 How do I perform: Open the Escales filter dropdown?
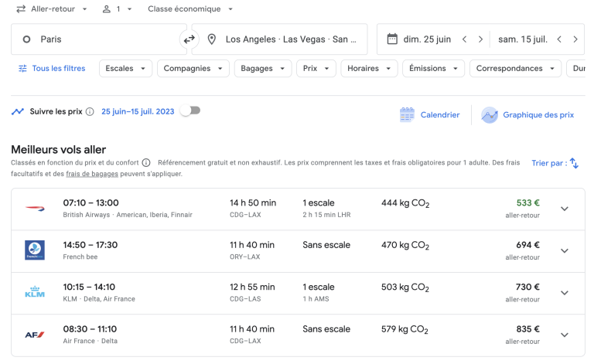tap(126, 69)
